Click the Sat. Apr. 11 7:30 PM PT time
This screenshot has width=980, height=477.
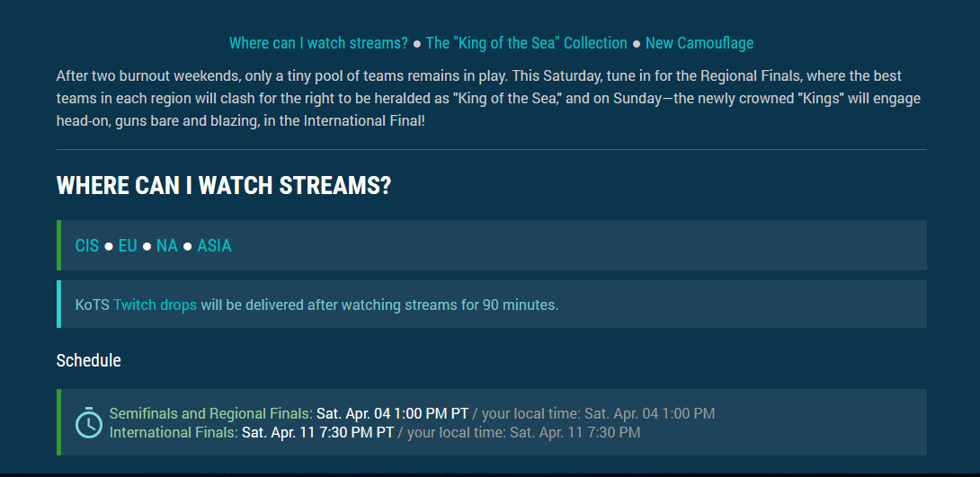tap(317, 432)
